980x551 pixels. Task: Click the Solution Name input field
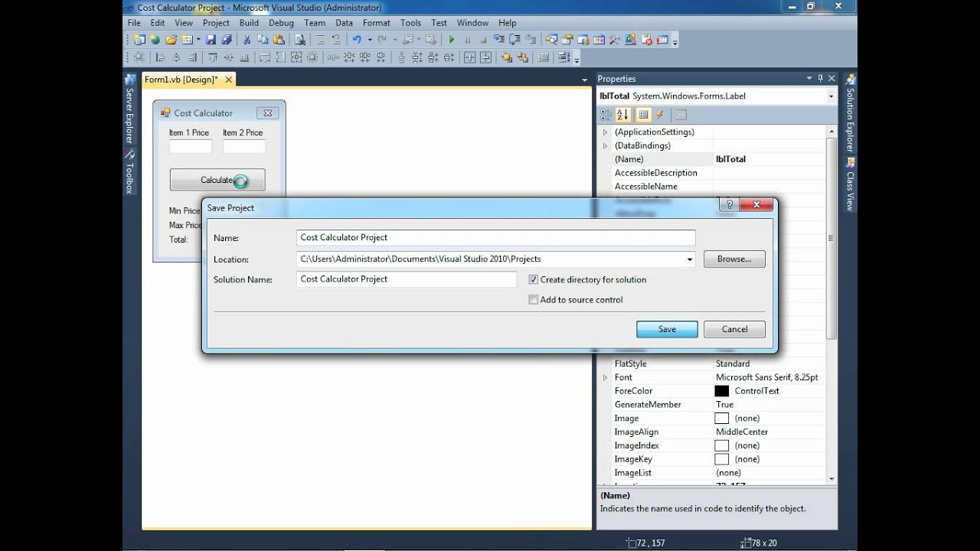tap(407, 279)
